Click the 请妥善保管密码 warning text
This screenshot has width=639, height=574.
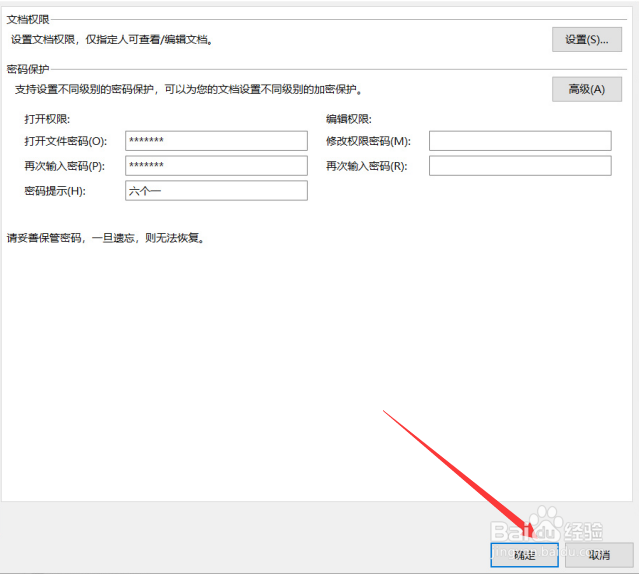click(x=106, y=238)
